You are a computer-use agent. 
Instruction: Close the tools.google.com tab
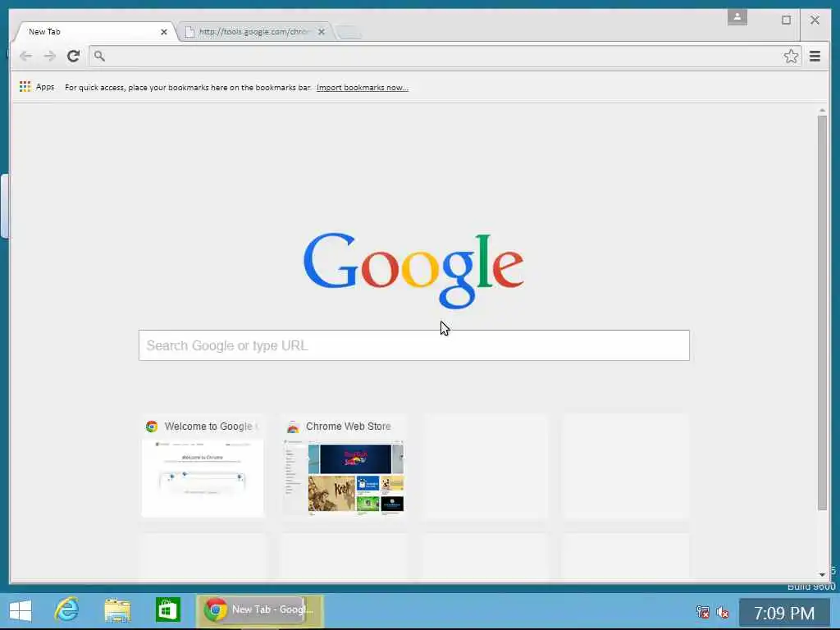click(322, 32)
